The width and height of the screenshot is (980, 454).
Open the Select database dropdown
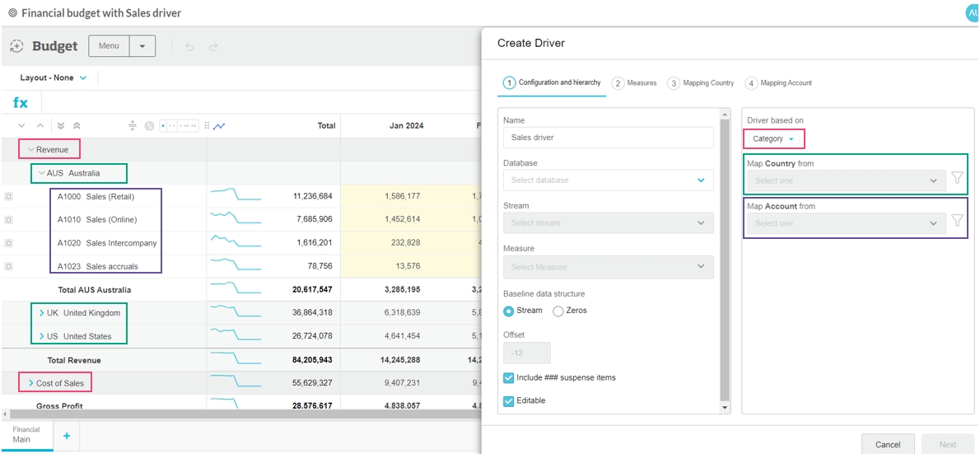(x=608, y=180)
